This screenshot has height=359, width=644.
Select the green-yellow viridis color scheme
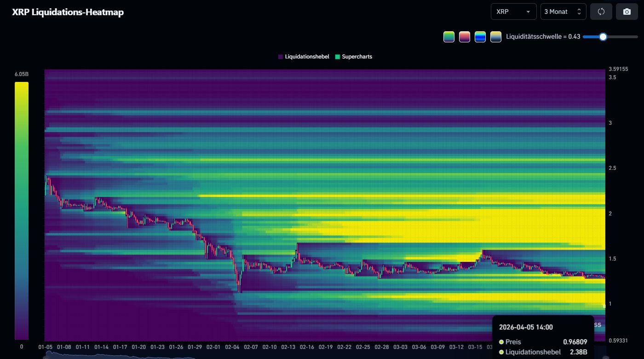coord(449,37)
